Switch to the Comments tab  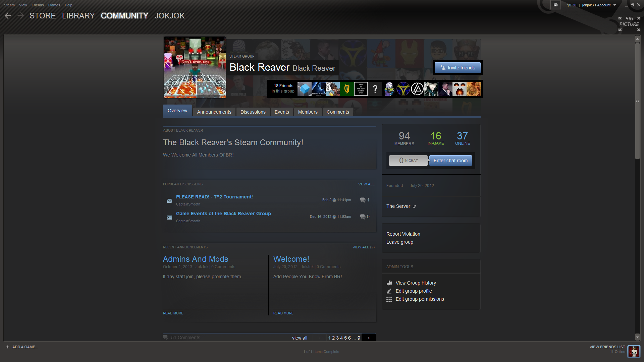click(338, 112)
